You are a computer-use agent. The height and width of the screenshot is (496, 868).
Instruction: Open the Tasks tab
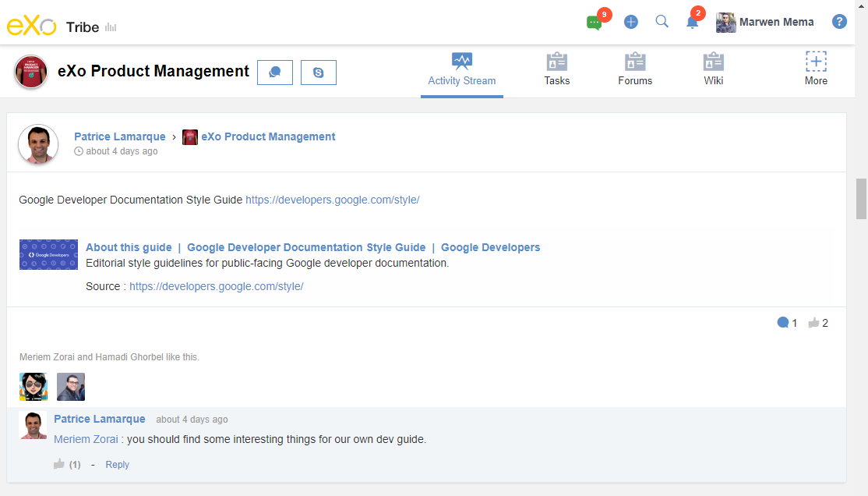(x=557, y=70)
